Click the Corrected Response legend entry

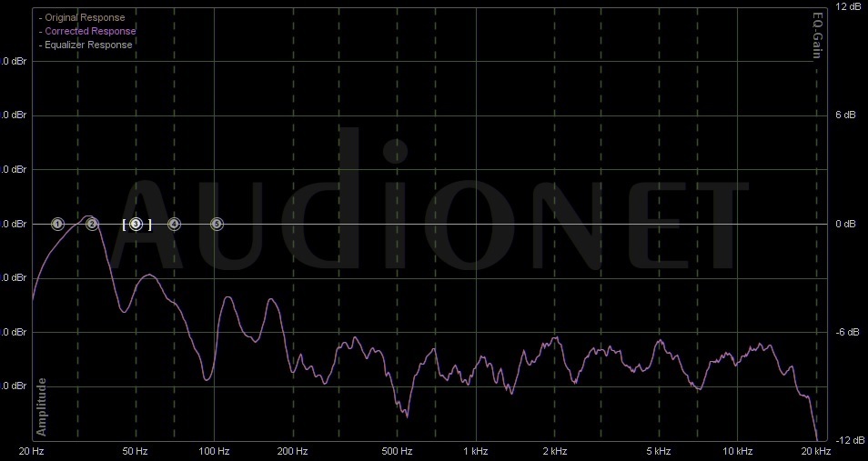87,32
